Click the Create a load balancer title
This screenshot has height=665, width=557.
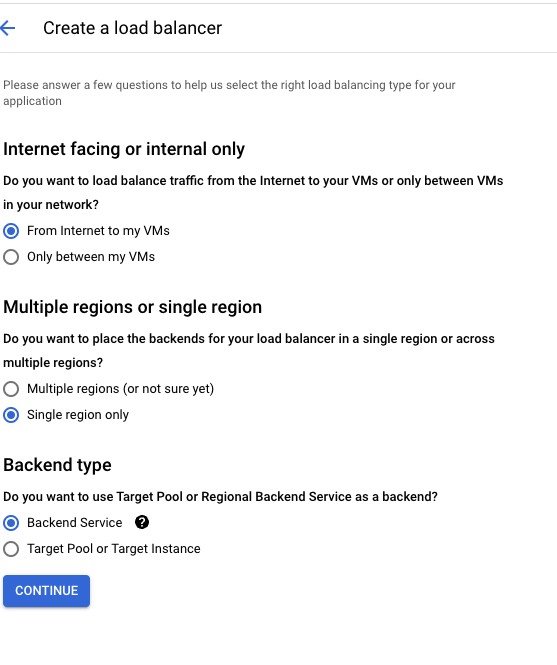tap(132, 28)
